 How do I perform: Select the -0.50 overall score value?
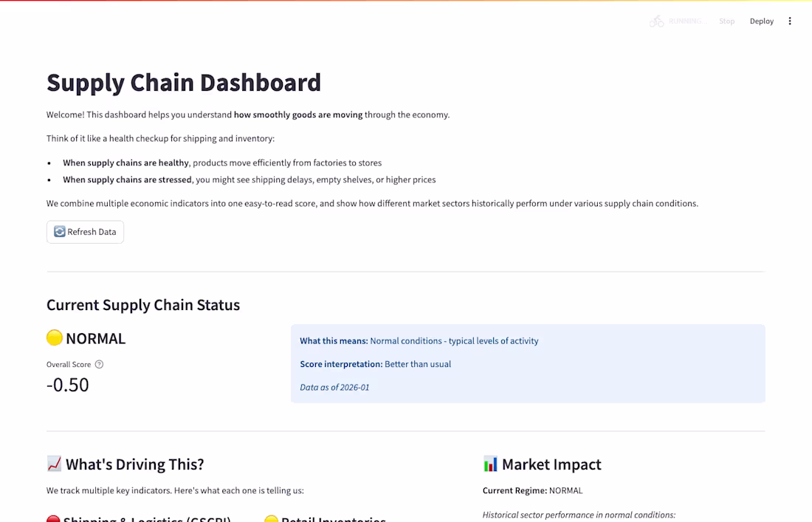tap(68, 385)
